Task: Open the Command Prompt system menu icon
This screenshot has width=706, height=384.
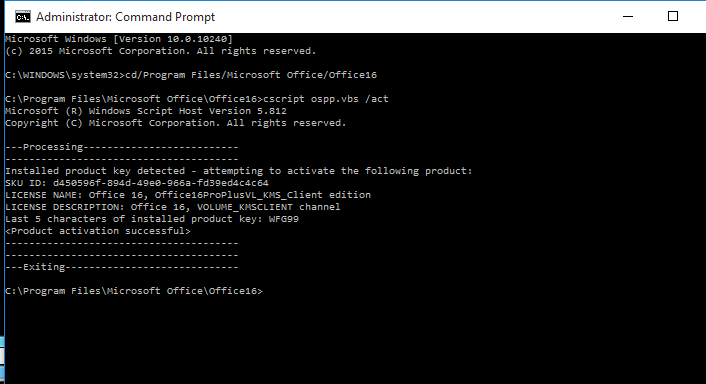Action: (23, 17)
